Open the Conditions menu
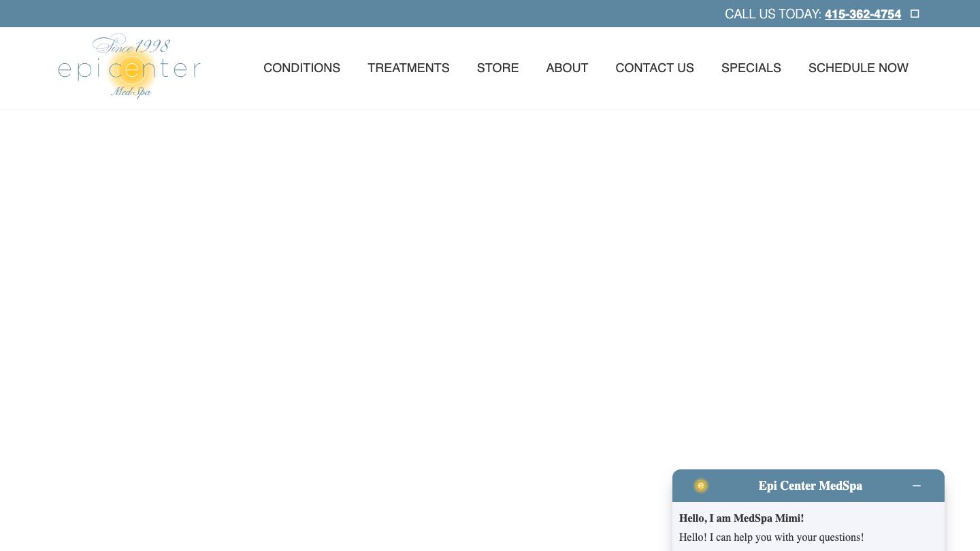Viewport: 980px width, 551px height. click(x=301, y=68)
